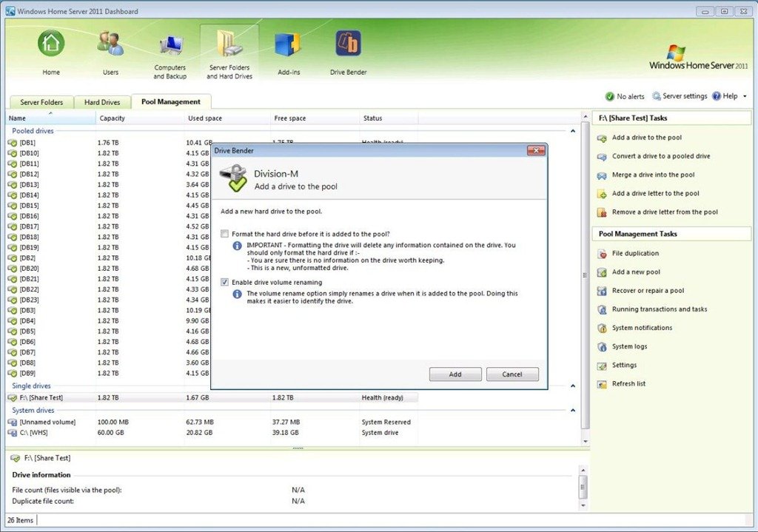Screen dimensions: 758x532
Task: Click the Running transactions and tasks icon
Action: [x=602, y=310]
